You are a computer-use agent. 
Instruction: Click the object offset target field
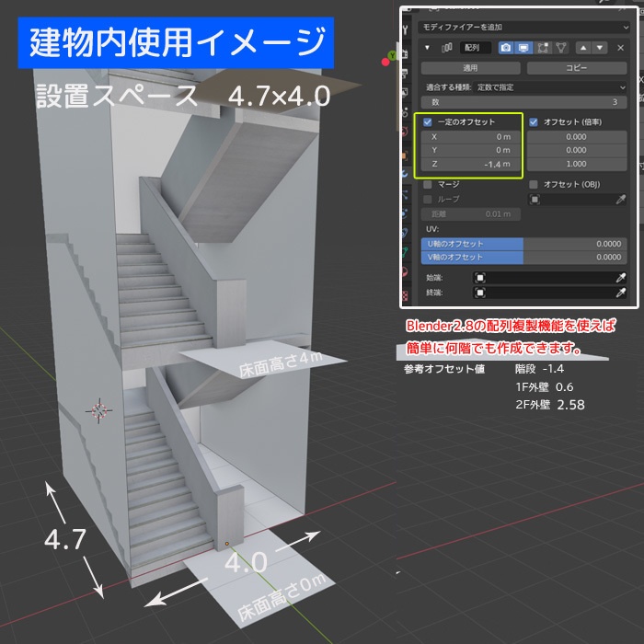click(x=571, y=200)
